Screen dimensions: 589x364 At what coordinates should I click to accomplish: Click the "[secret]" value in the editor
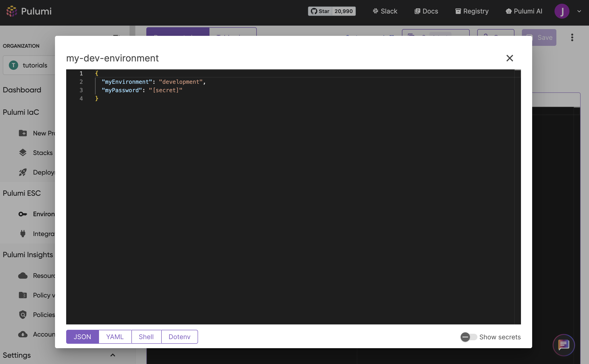click(166, 90)
